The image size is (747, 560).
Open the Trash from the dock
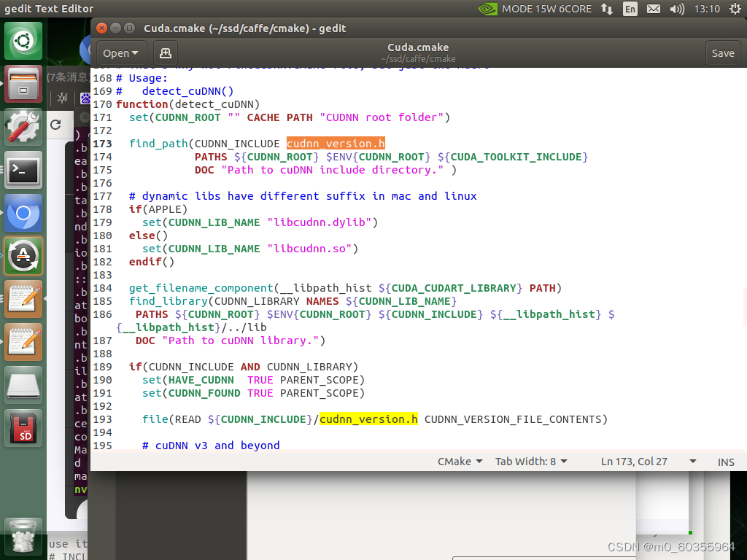click(23, 536)
